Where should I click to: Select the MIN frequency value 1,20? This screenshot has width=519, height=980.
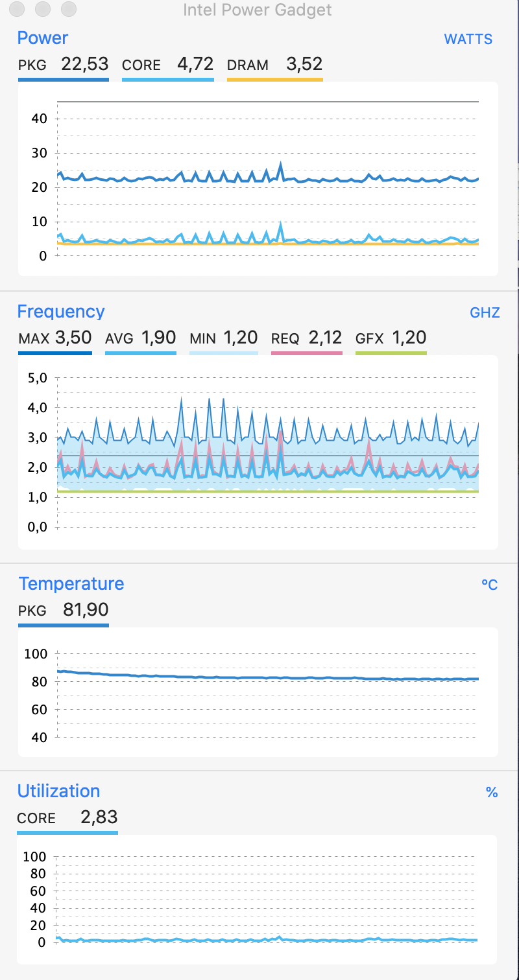point(241,337)
